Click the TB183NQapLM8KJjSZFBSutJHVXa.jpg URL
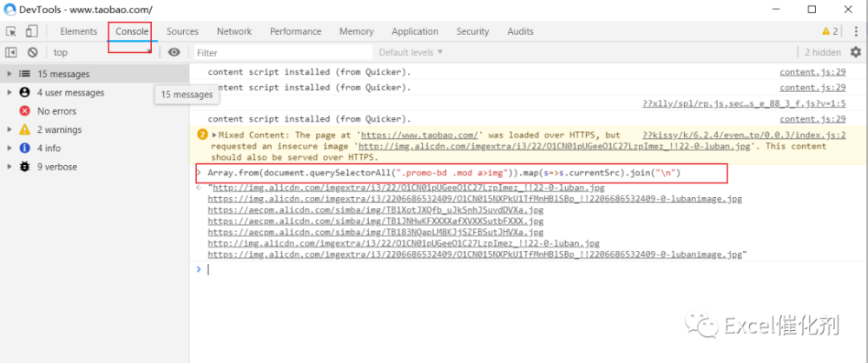Image resolution: width=868 pixels, height=363 pixels. click(x=375, y=232)
